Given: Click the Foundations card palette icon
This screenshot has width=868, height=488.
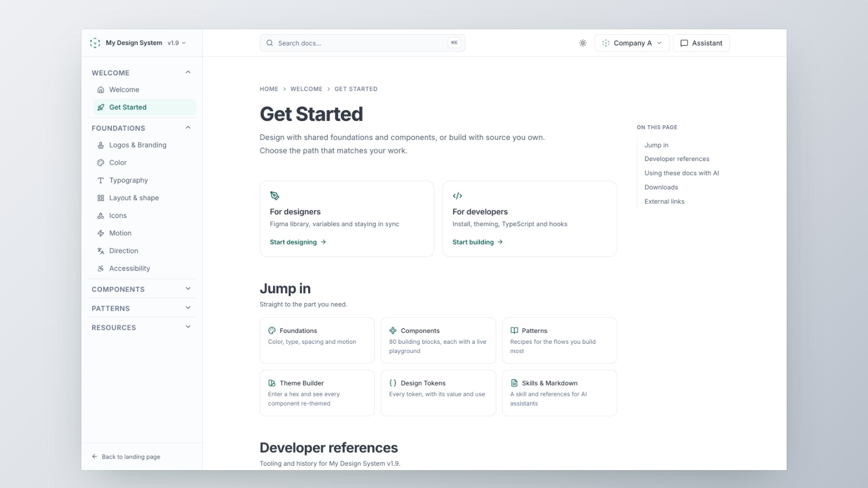Looking at the screenshot, I should (272, 330).
